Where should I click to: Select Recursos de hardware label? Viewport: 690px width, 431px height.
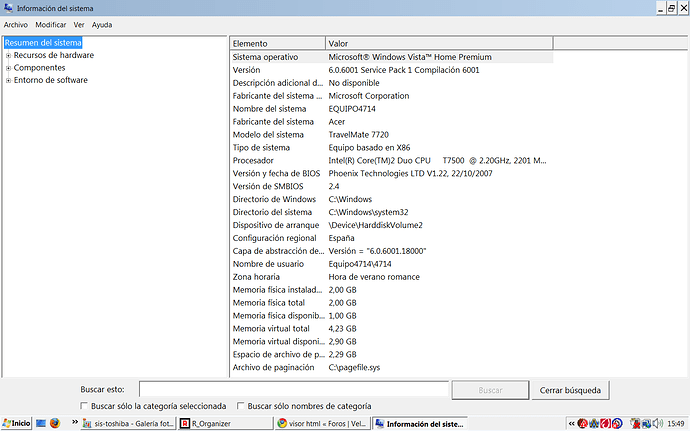54,55
